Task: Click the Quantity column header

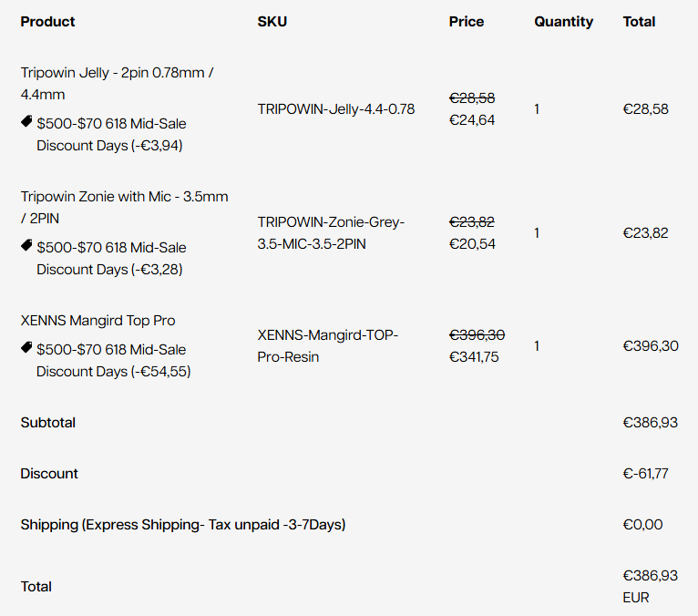Action: click(563, 21)
